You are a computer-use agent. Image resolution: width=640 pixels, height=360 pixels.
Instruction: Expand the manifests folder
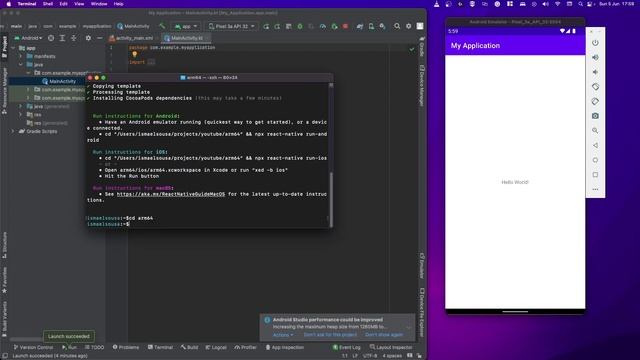tap(20, 56)
